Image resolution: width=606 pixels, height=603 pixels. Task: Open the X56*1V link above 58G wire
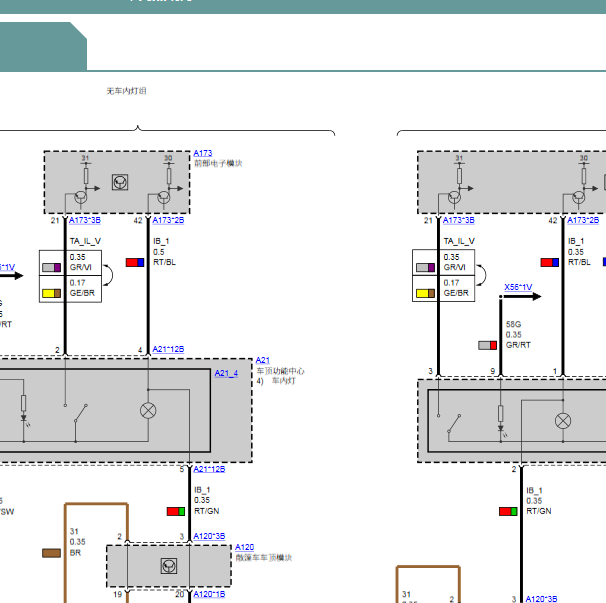coord(518,287)
